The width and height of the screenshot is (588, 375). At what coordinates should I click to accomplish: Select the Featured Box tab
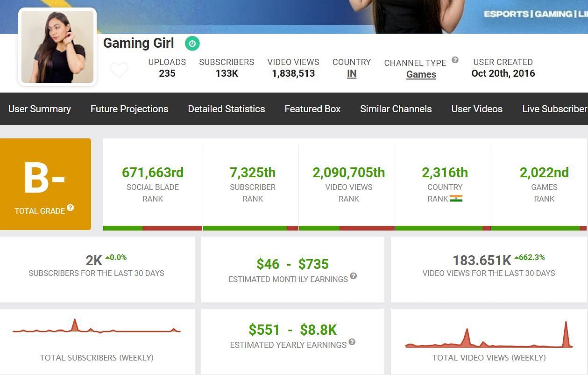click(x=312, y=109)
